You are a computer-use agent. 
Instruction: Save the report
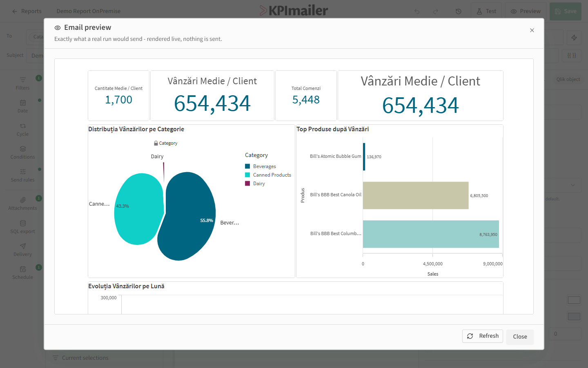coord(566,11)
